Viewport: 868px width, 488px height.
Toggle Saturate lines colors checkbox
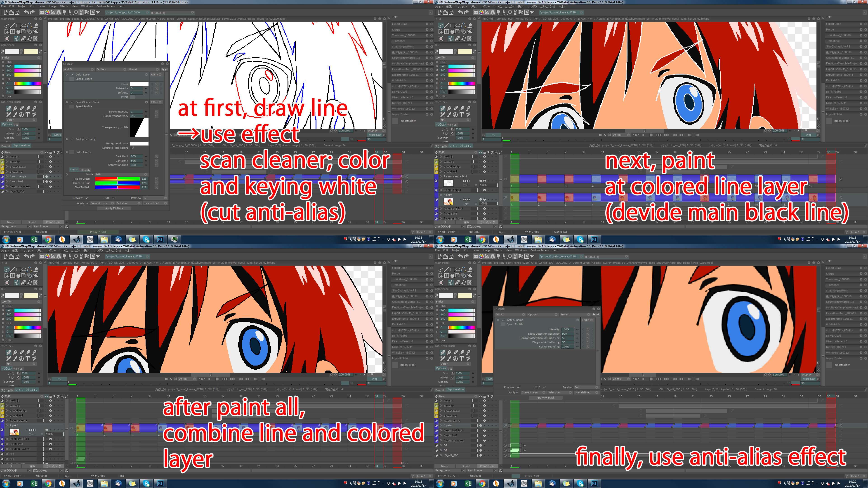(132, 148)
